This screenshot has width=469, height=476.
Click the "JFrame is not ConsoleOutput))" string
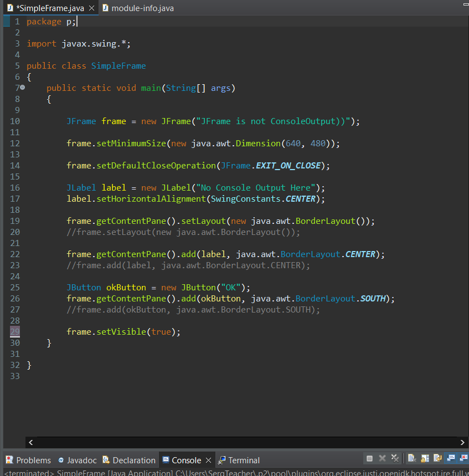(273, 121)
